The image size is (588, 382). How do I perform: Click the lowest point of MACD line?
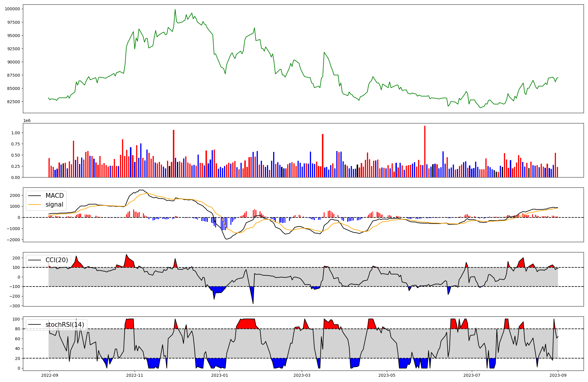tap(226, 239)
